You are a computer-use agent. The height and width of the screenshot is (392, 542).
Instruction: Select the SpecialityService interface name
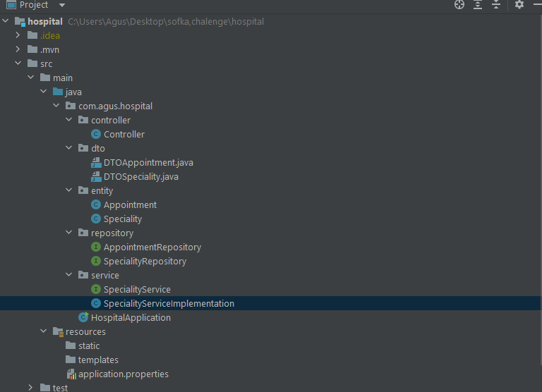137,290
